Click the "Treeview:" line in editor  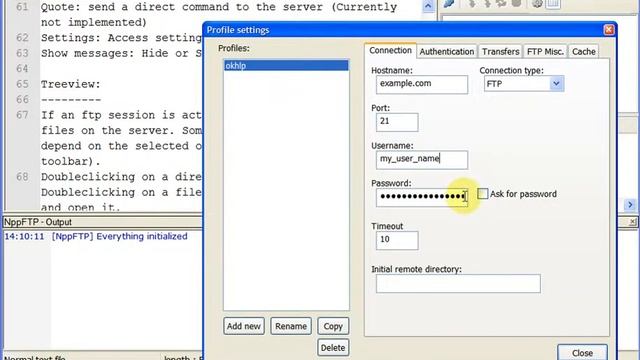pos(71,84)
